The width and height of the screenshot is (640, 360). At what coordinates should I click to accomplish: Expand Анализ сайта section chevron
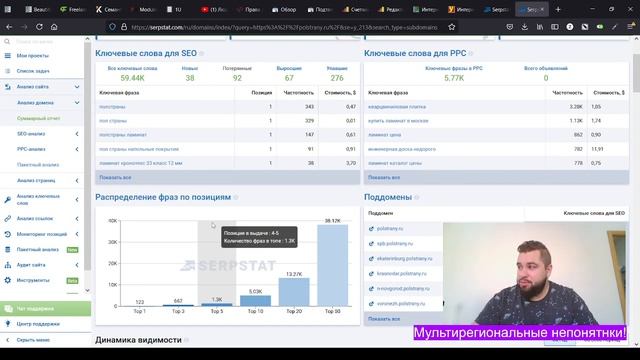click(77, 87)
